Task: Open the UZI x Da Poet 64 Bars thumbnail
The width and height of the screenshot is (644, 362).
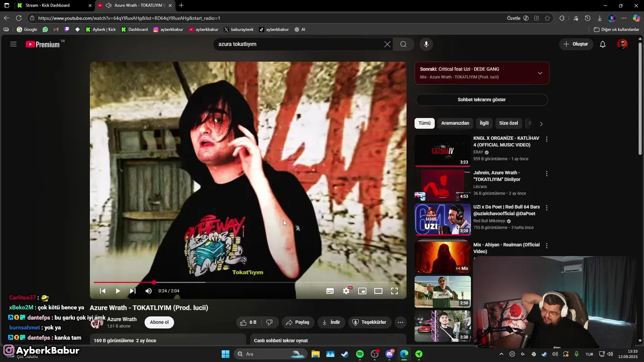Action: [443, 219]
